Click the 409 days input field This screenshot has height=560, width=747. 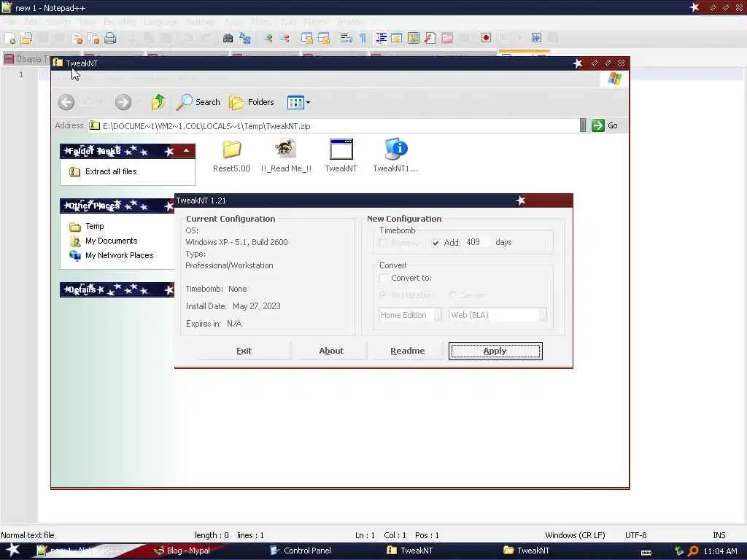coord(477,242)
